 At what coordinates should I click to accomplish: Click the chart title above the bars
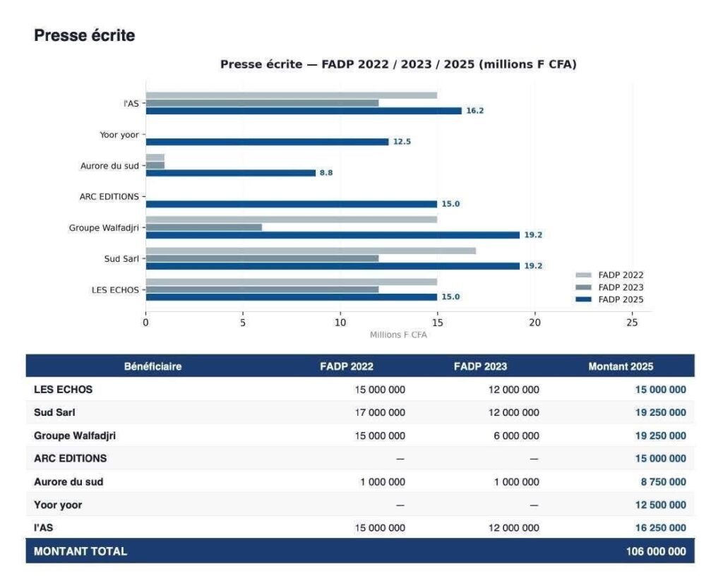pyautogui.click(x=398, y=64)
